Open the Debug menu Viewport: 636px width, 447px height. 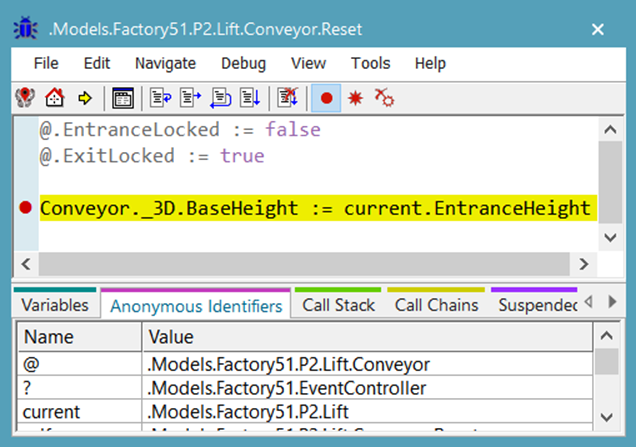[x=243, y=63]
